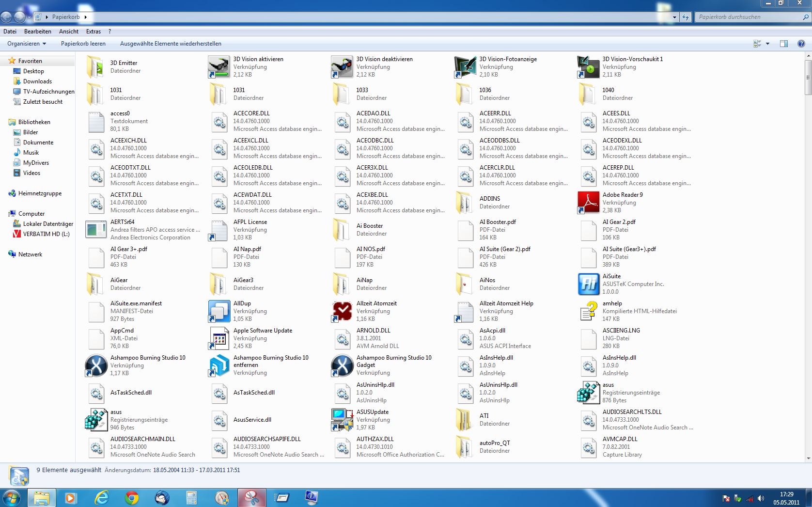Select the AiSuite ASUSTeK application icon
Viewport: 812px width, 507px height.
[588, 284]
